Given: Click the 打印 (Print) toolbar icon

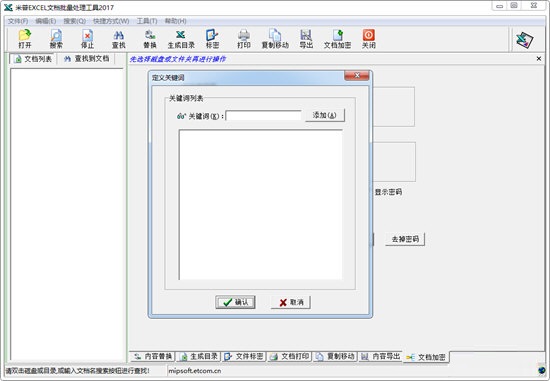Looking at the screenshot, I should pos(244,39).
